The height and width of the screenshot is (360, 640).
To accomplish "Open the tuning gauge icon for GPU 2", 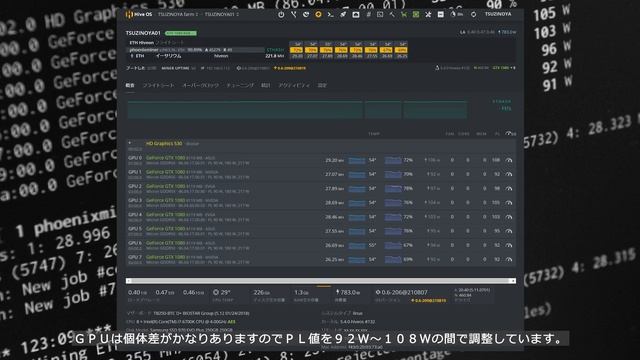I will (x=509, y=189).
